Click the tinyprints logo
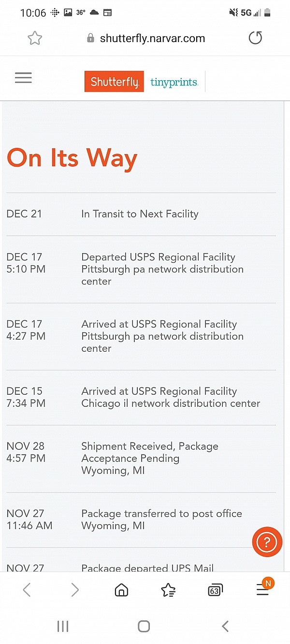Viewport: 290px width, 644px height. pyautogui.click(x=174, y=82)
